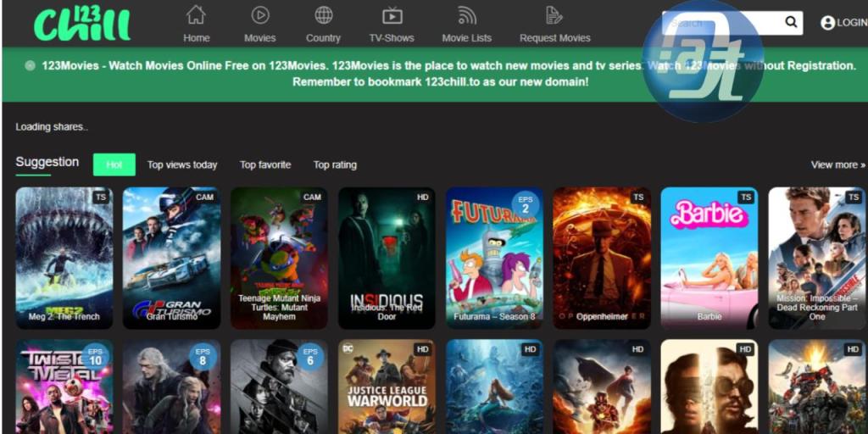Click the EPS 10 badge on Twisted Metal
Viewport: 868px width, 434px height.
tap(95, 357)
